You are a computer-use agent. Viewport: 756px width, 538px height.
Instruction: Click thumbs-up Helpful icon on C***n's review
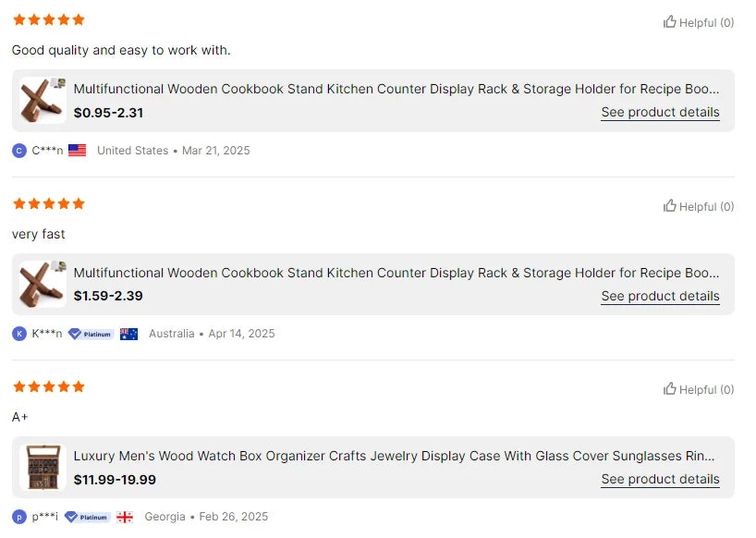coord(670,22)
